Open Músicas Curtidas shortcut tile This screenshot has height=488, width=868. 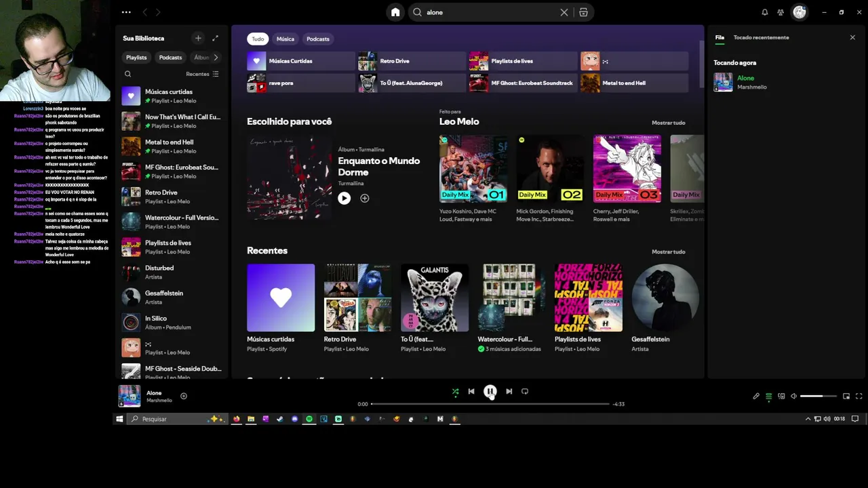(300, 61)
